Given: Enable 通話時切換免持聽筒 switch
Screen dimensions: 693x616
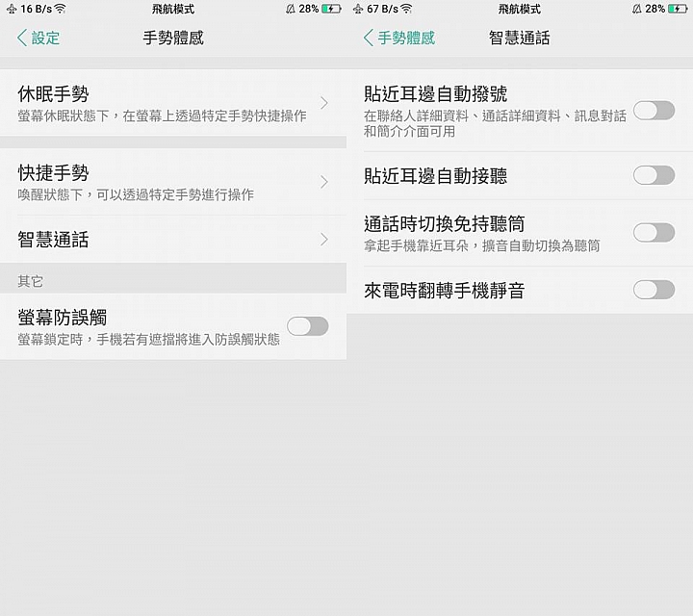Looking at the screenshot, I should [x=654, y=232].
